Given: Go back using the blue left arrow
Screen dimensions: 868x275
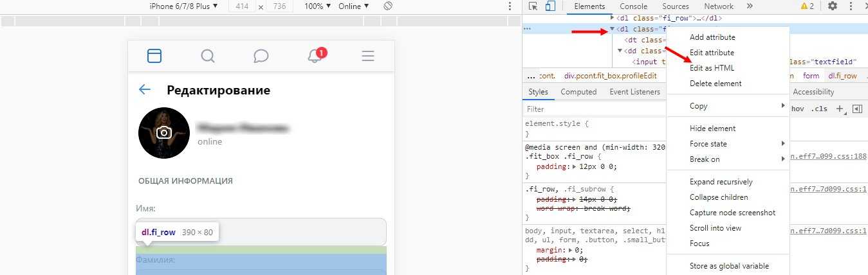Looking at the screenshot, I should coord(145,90).
